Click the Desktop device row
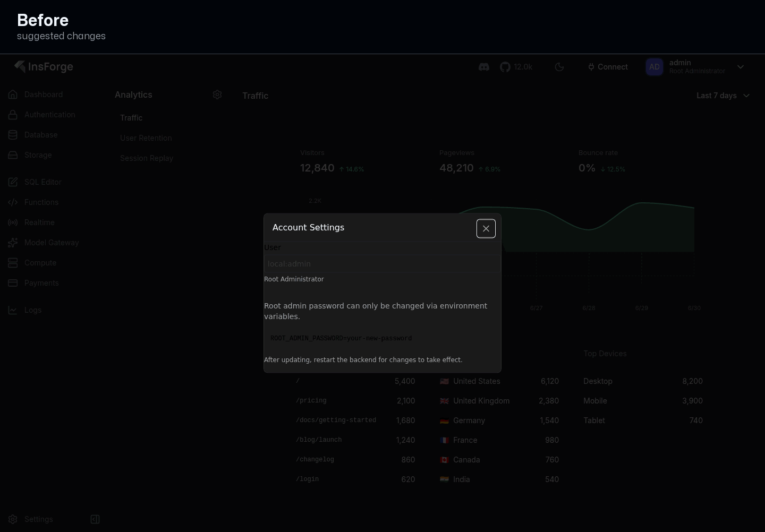Viewport: 765px width, 532px height. coord(643,381)
